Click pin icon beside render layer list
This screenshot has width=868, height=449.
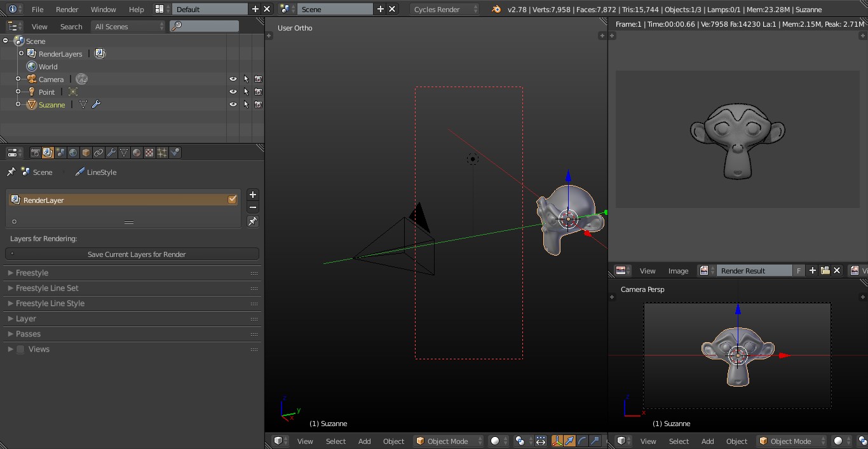[252, 221]
